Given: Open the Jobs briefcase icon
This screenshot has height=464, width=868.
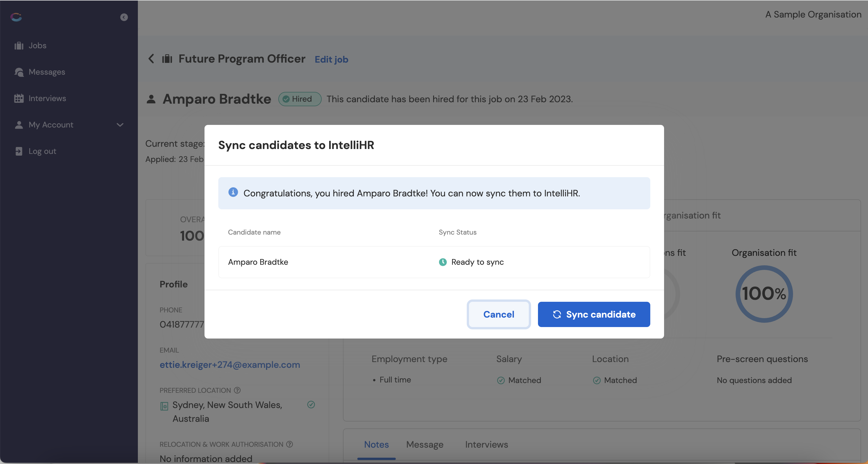Looking at the screenshot, I should 19,45.
